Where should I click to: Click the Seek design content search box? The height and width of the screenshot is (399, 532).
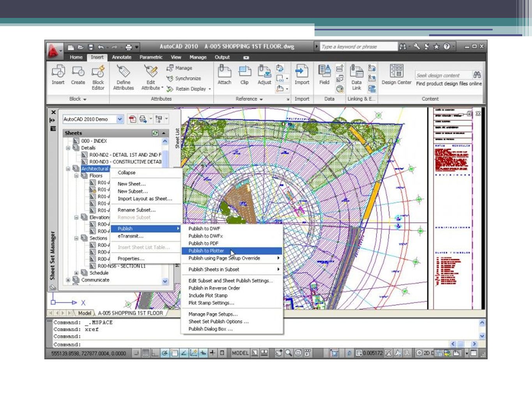[x=444, y=75]
